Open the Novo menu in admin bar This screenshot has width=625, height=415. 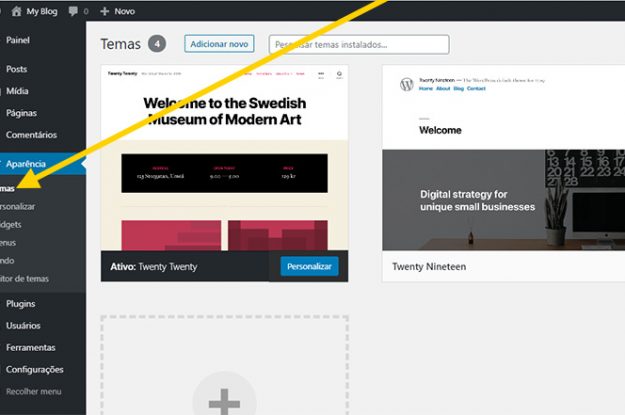tap(125, 11)
